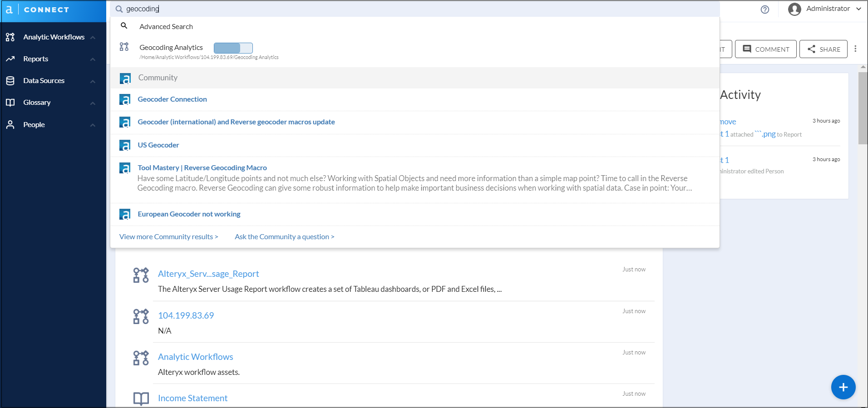Click the Analytic Workflows sidebar icon

(x=10, y=37)
